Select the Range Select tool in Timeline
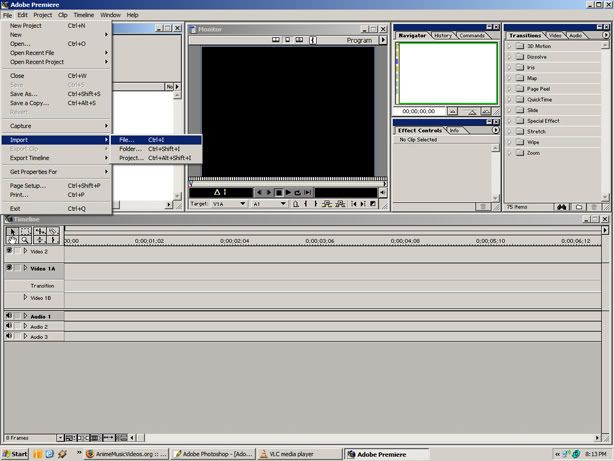This screenshot has width=614, height=461. click(25, 231)
